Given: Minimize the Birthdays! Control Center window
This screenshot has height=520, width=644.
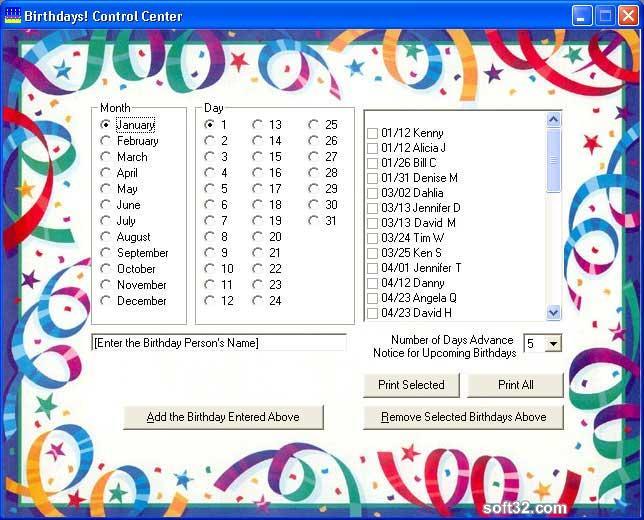Looking at the screenshot, I should tap(581, 16).
